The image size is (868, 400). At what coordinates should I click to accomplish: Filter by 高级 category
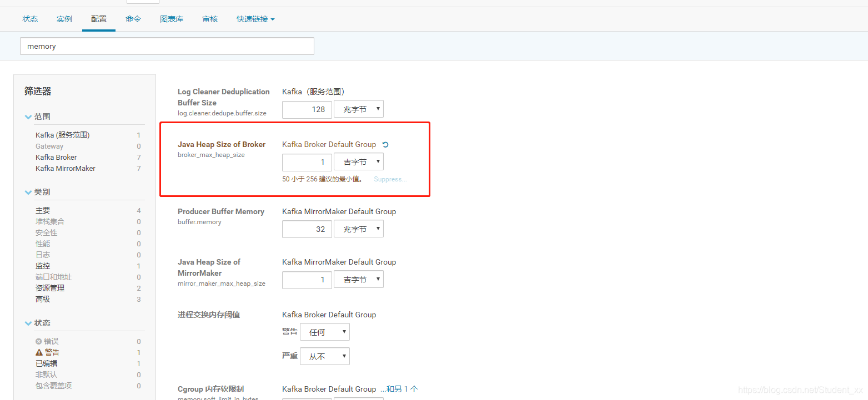point(43,299)
